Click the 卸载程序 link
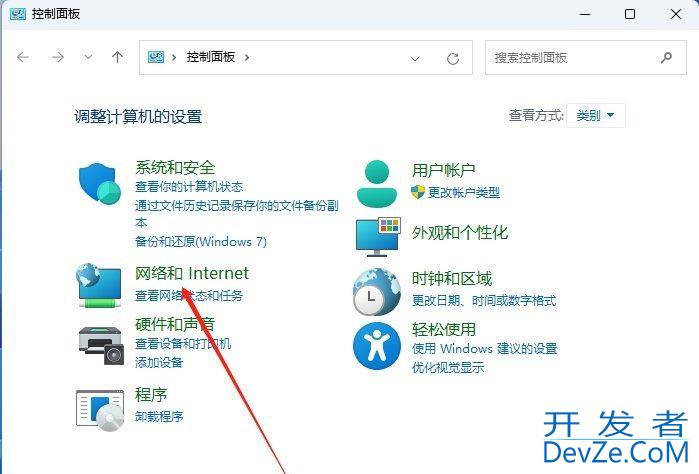The width and height of the screenshot is (699, 474). point(159,416)
